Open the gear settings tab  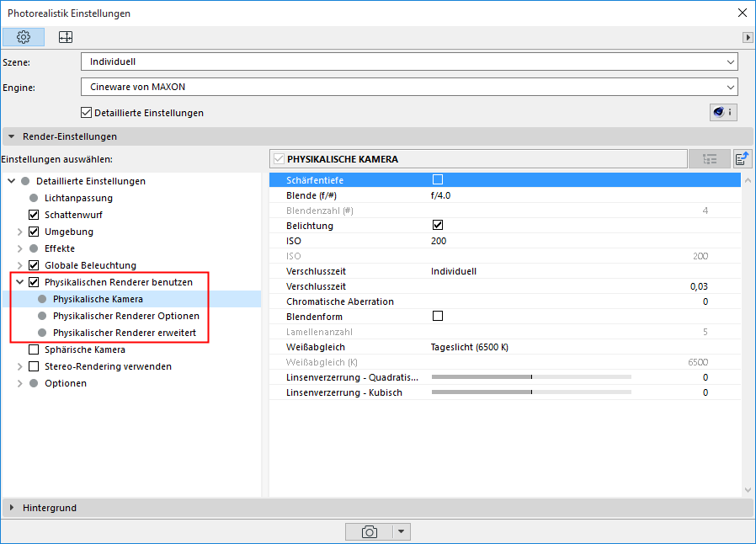pos(24,37)
